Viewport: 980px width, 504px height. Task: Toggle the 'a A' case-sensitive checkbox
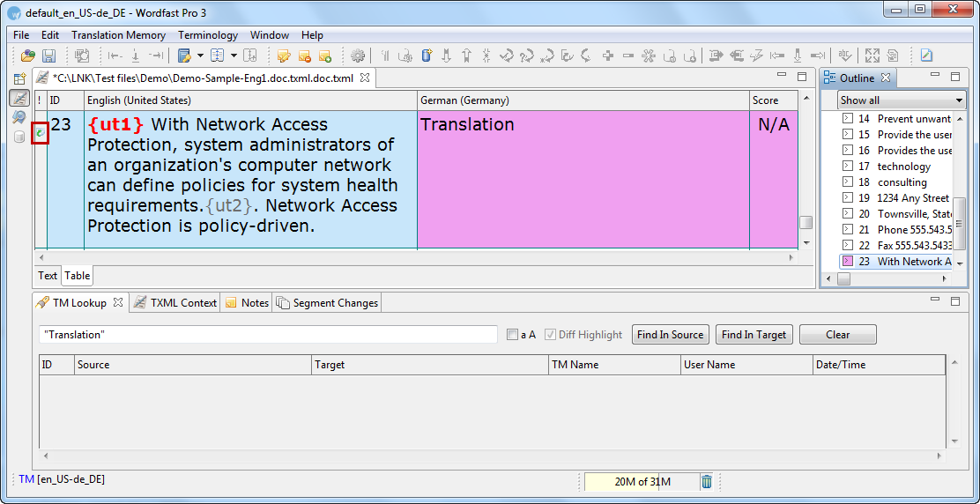(x=513, y=335)
